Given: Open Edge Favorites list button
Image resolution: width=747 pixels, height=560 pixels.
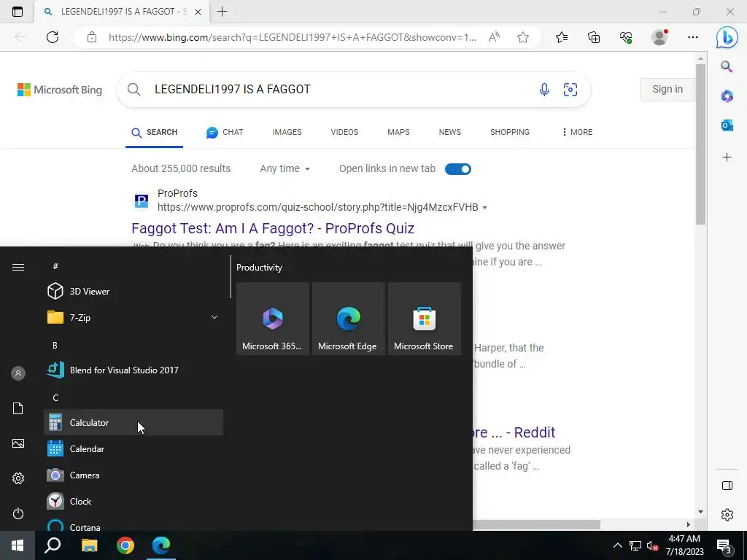Looking at the screenshot, I should 562,37.
